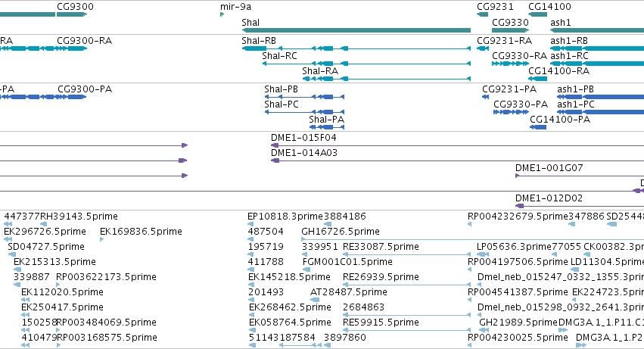Click EST EP10818.3prime
The height and width of the screenshot is (349, 644).
[x=250, y=224]
